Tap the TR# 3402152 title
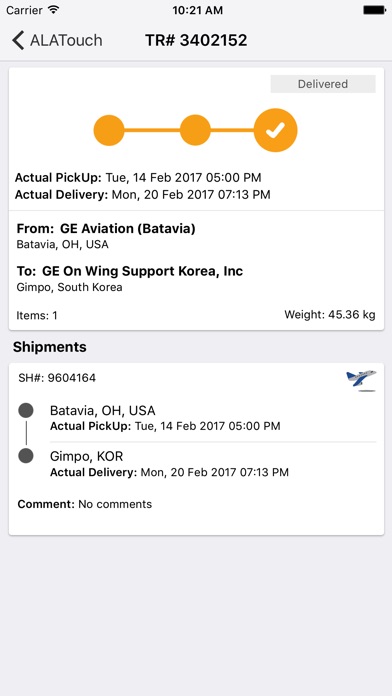Viewport: 392px width, 696px height. (196, 40)
